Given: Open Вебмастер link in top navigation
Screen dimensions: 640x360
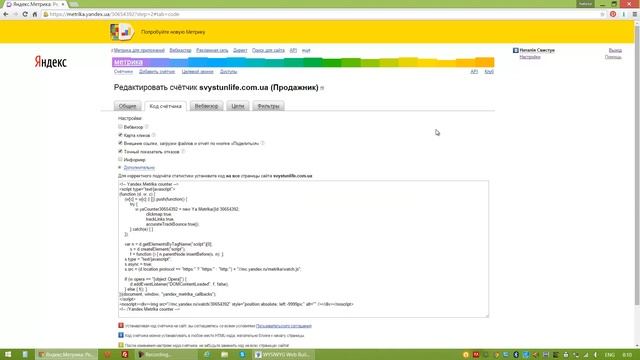Looking at the screenshot, I should (180, 50).
